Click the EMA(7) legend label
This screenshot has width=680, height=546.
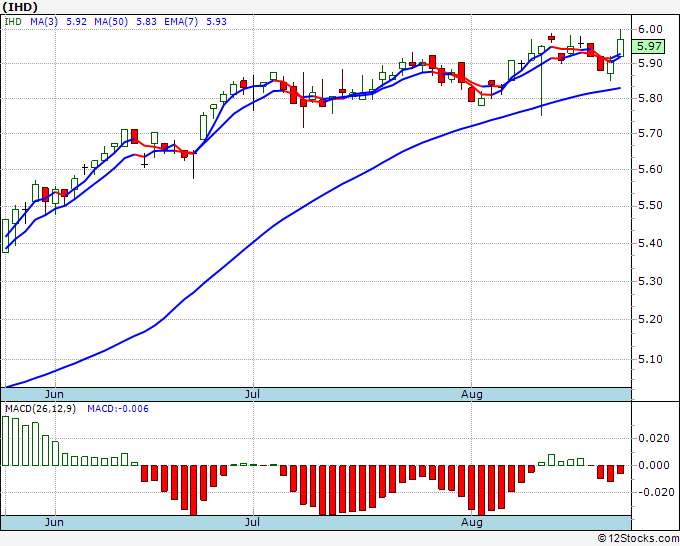pos(181,22)
